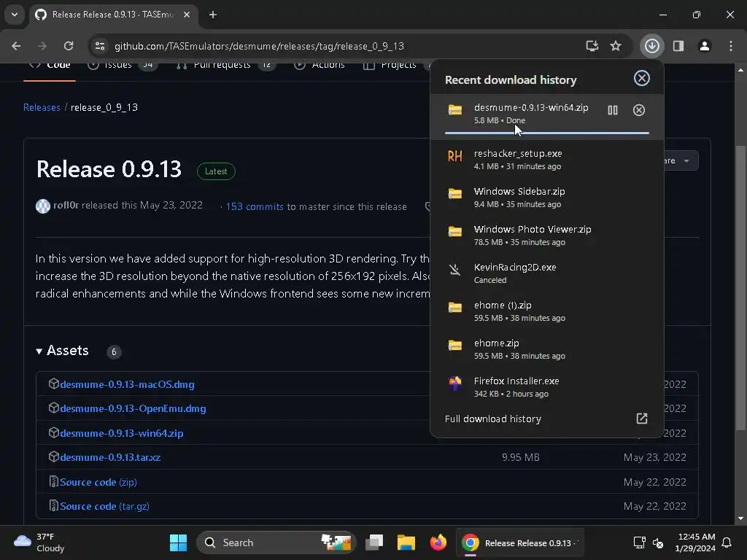Click the reshacker RH file icon

point(455,156)
